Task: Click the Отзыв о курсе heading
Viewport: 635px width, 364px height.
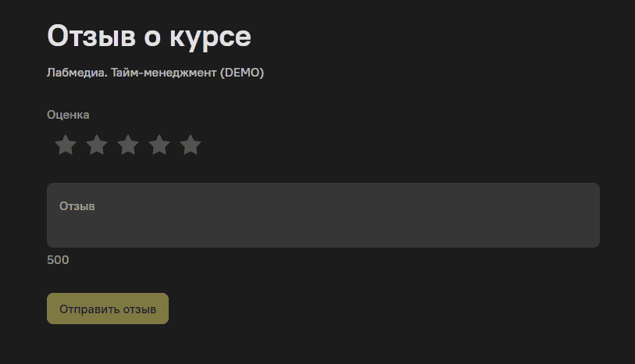Action: click(149, 37)
